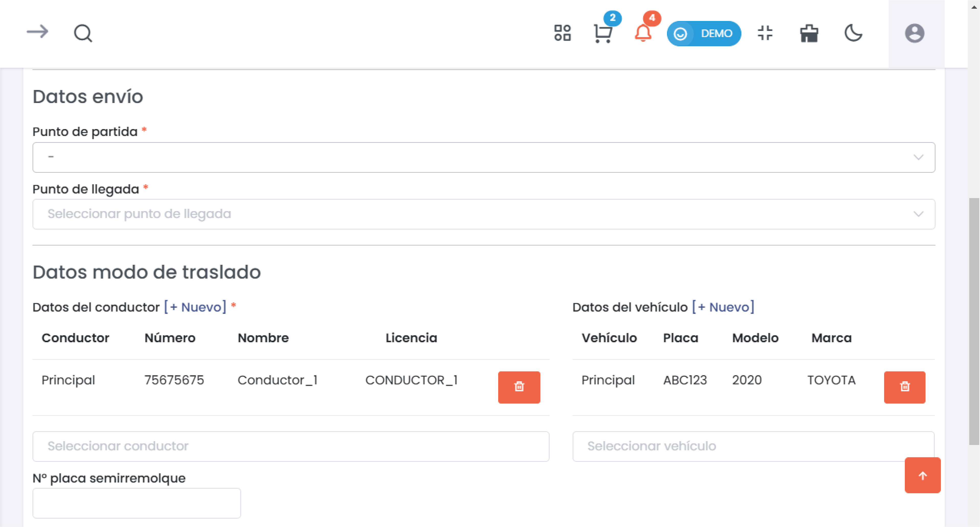
Task: Click [+ Nuevo] link for vehículo
Action: (723, 307)
